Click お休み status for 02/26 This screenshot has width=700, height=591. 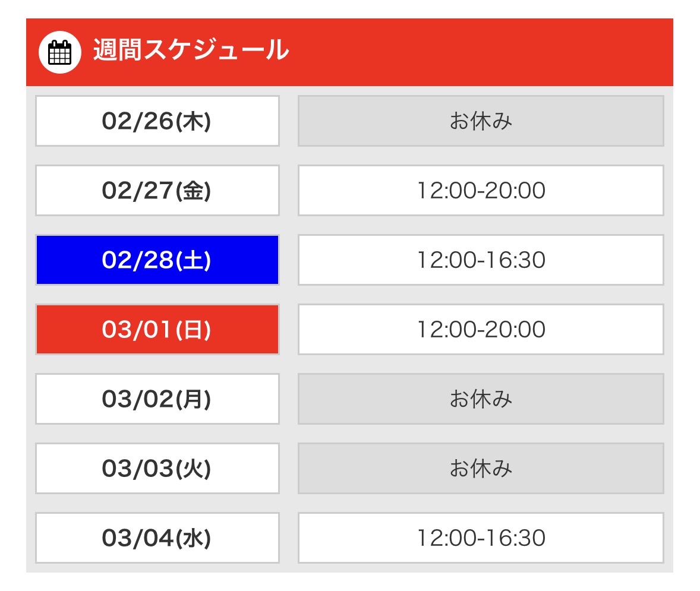point(480,121)
